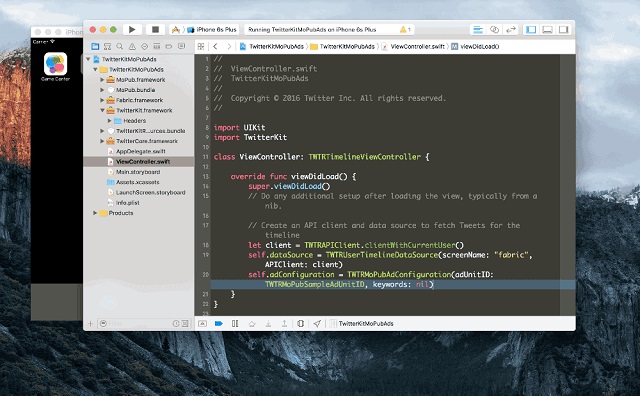Click the Stop button in toolbar
Viewport: 640px width, 396px height.
155,29
